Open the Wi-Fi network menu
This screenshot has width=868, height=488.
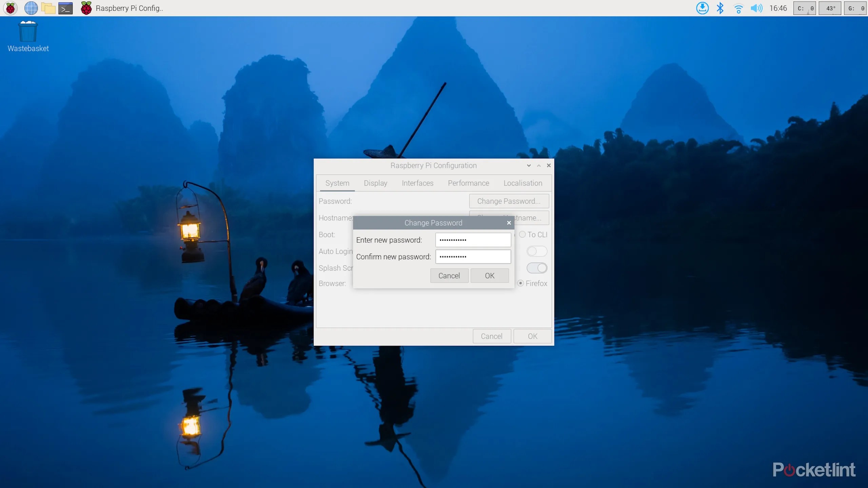tap(738, 8)
